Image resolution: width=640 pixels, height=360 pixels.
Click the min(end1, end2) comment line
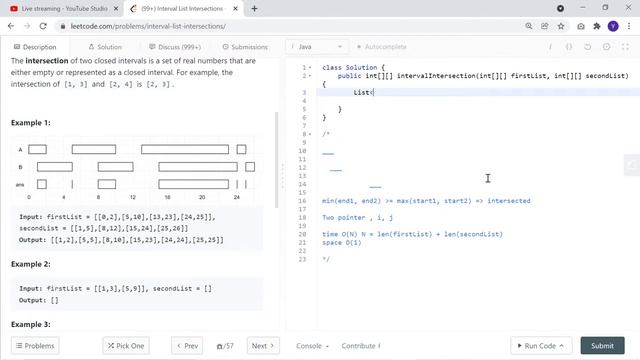[x=426, y=201]
